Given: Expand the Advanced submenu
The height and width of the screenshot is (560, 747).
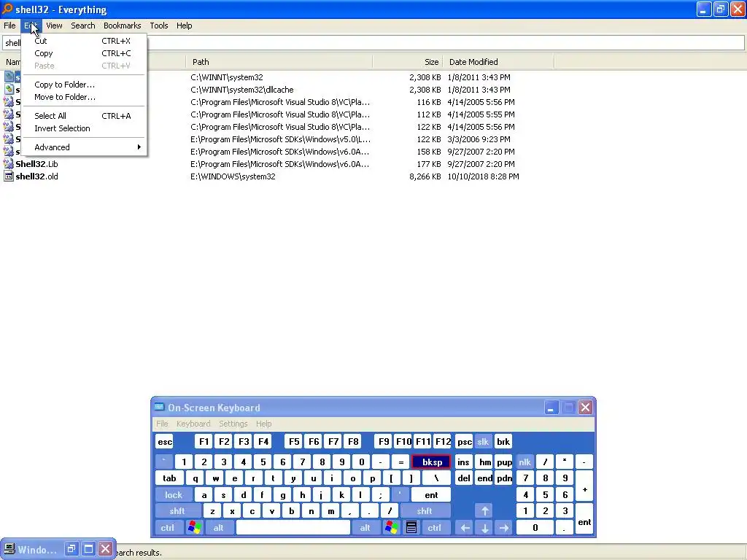Looking at the screenshot, I should click(83, 147).
